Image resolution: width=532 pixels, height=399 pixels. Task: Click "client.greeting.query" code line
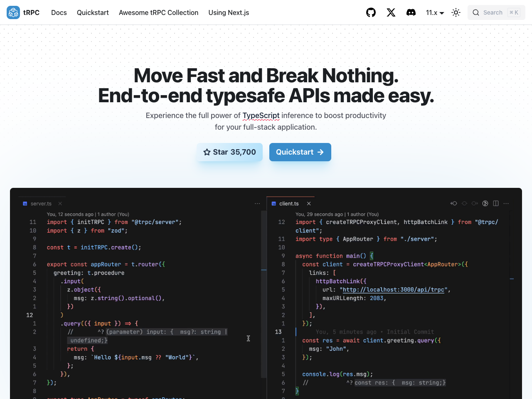tap(372, 340)
